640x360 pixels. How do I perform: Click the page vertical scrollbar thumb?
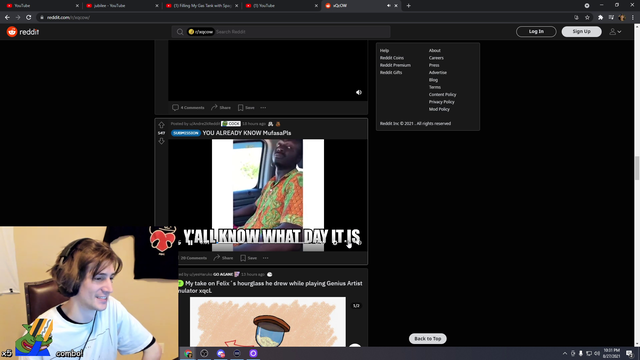pyautogui.click(x=637, y=167)
